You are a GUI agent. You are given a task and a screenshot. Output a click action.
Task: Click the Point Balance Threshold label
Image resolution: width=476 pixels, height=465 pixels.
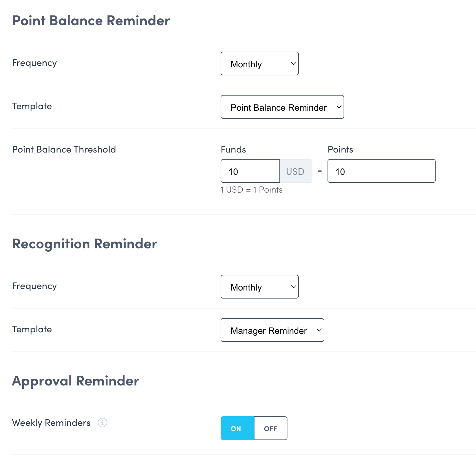tap(64, 149)
